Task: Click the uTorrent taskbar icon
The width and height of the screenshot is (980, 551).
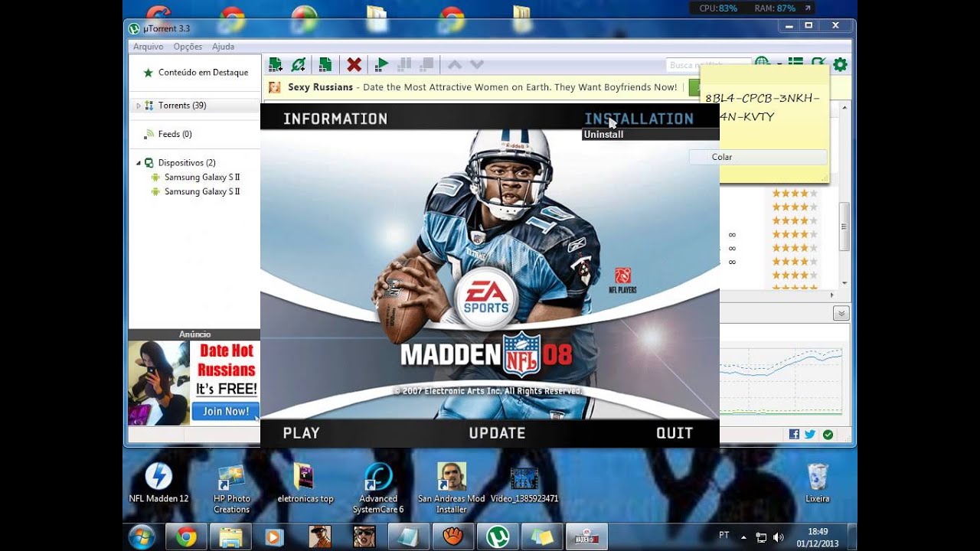Action: (x=498, y=536)
